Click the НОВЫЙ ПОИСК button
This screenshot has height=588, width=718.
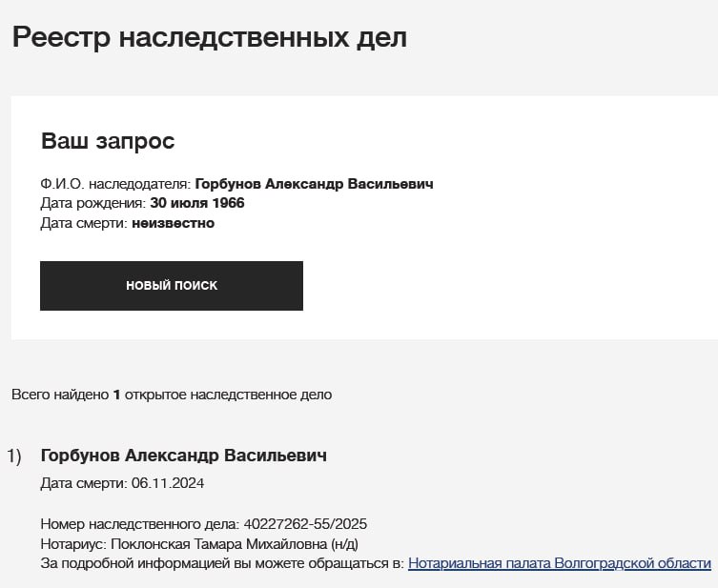pos(172,286)
